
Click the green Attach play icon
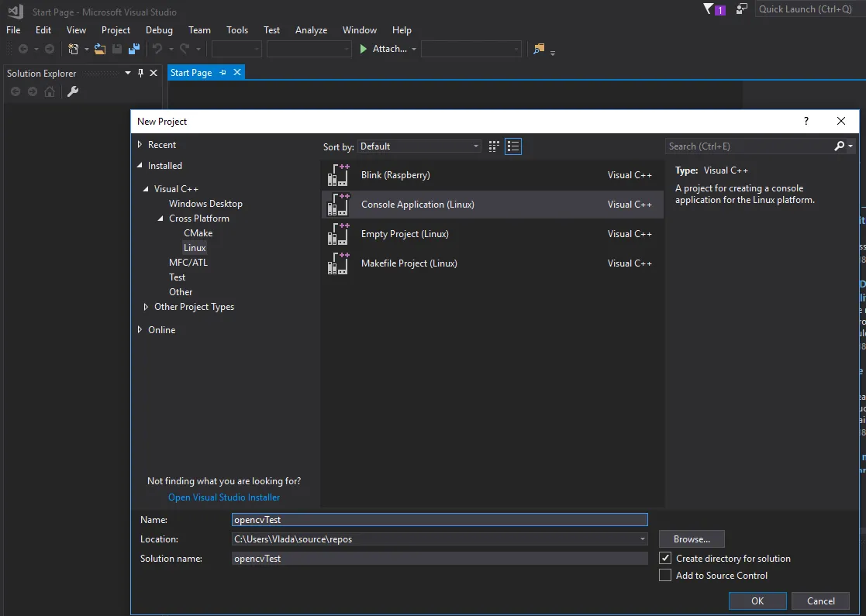click(x=364, y=49)
